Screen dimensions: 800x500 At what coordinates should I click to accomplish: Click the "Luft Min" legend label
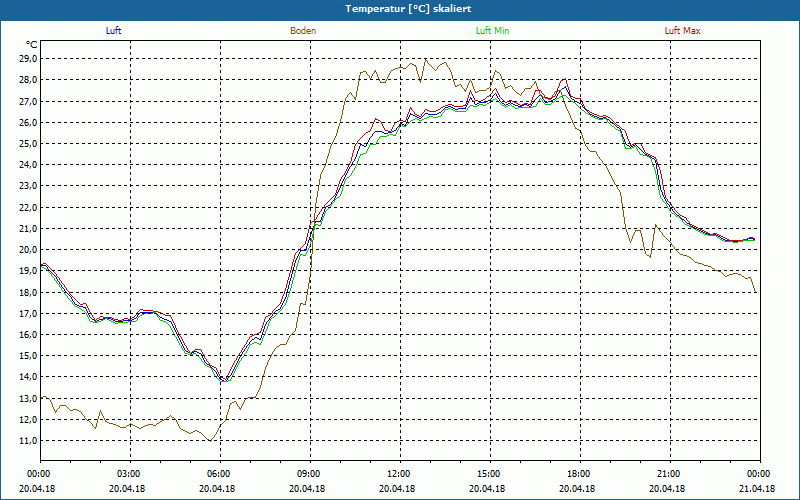pos(492,31)
